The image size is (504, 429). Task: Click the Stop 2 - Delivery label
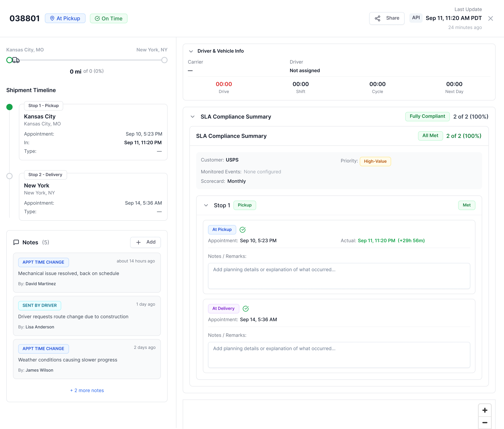tap(45, 175)
